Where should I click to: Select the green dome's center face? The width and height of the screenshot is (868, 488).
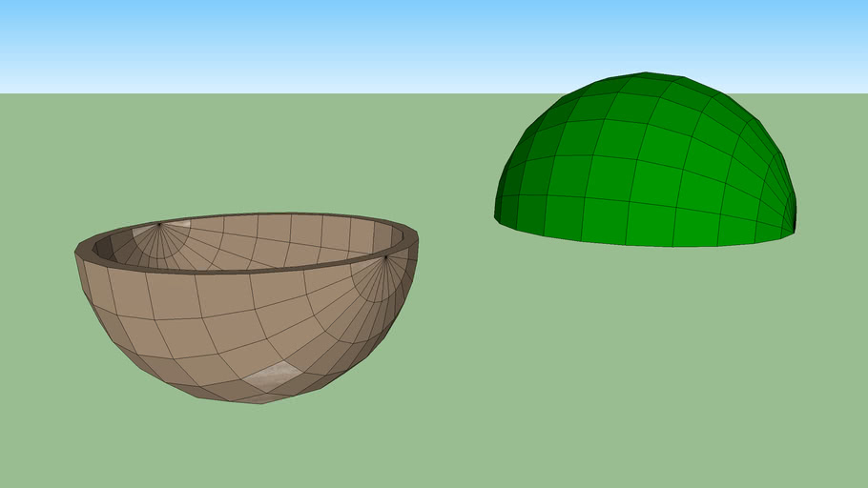[x=649, y=176]
